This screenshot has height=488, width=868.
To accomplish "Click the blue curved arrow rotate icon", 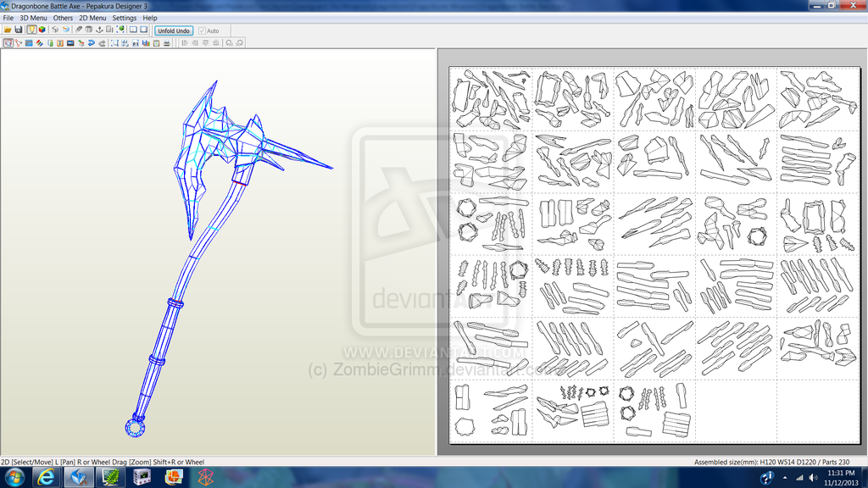I will pyautogui.click(x=92, y=42).
